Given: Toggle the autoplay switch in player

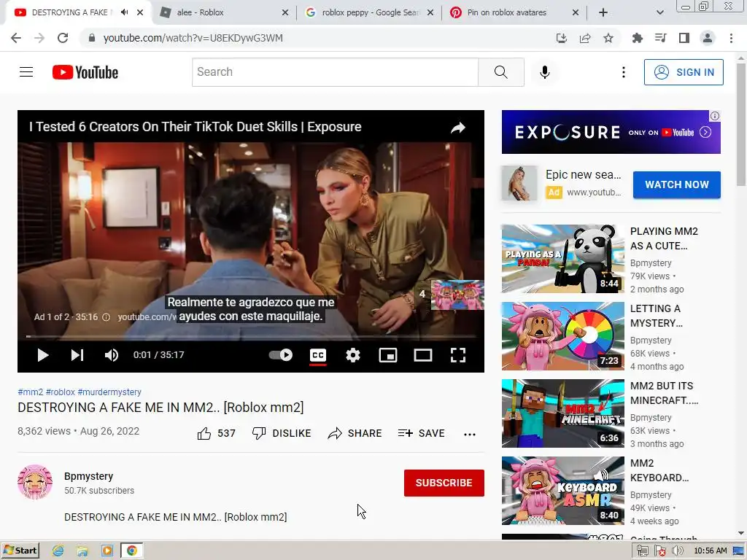Looking at the screenshot, I should tap(281, 355).
